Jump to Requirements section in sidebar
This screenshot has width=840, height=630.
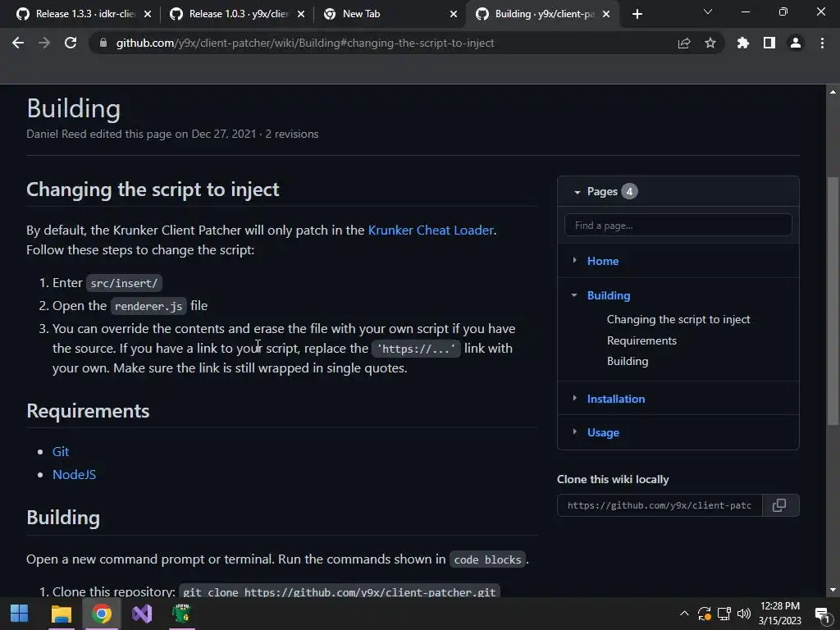pyautogui.click(x=641, y=340)
